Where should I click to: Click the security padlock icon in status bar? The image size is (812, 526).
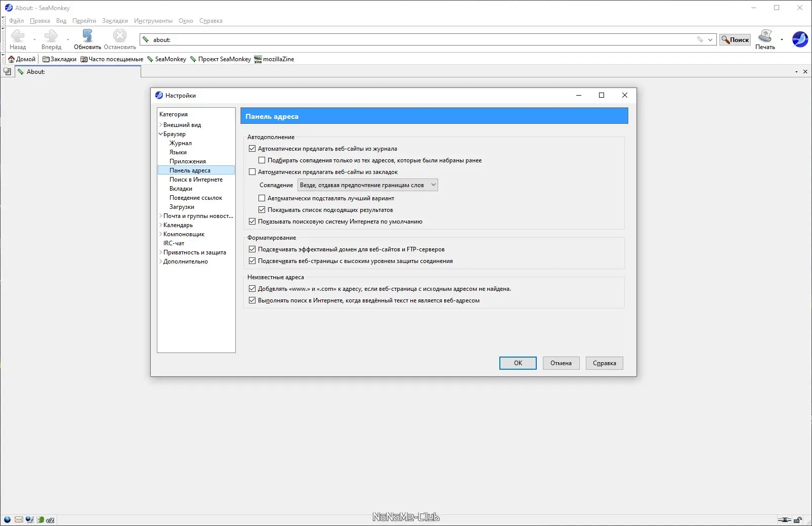(798, 519)
